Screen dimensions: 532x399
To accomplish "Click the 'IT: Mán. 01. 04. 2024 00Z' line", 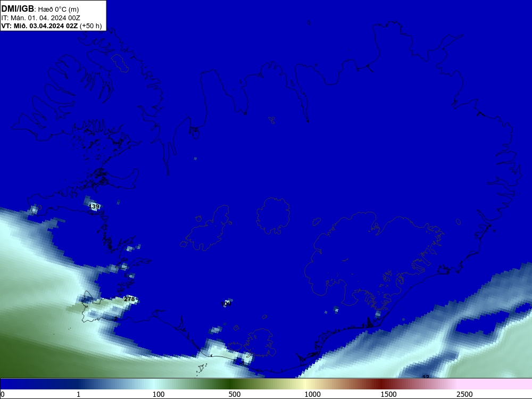I will point(41,18).
